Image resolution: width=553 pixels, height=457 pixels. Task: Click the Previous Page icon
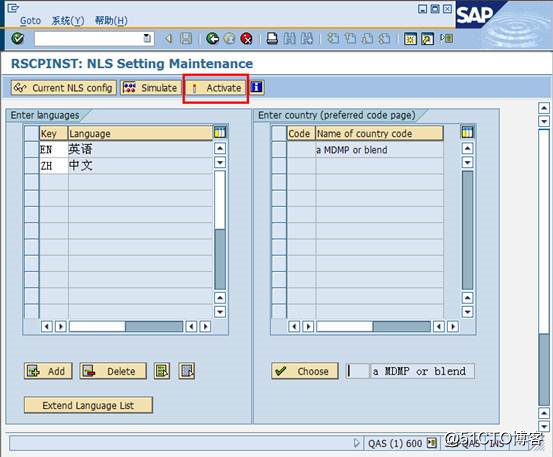[x=350, y=38]
